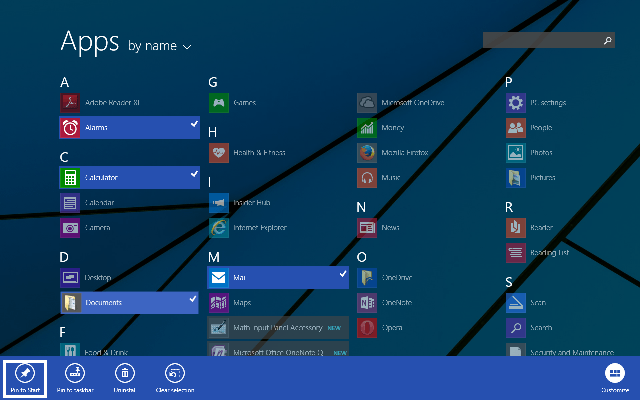640x400 pixels.
Task: Click the letter D group header
Action: pos(64,257)
